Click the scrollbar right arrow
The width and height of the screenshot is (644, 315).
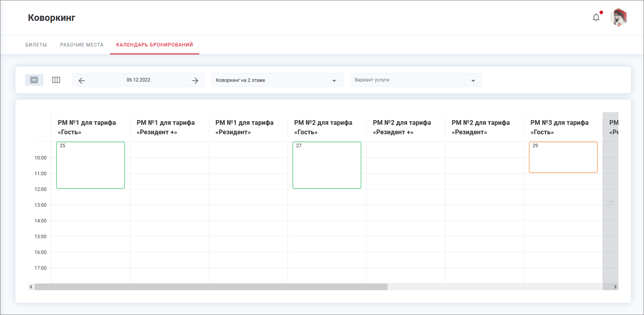tap(615, 287)
